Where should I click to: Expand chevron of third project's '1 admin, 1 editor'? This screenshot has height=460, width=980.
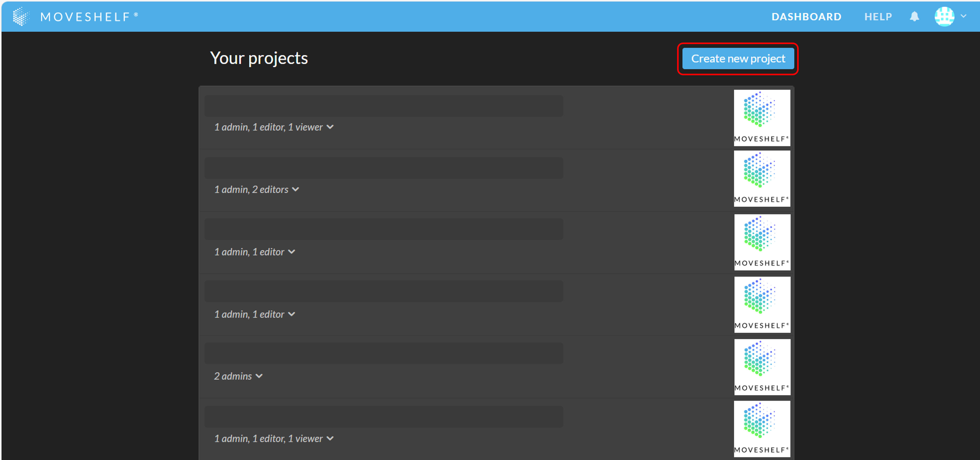(291, 252)
